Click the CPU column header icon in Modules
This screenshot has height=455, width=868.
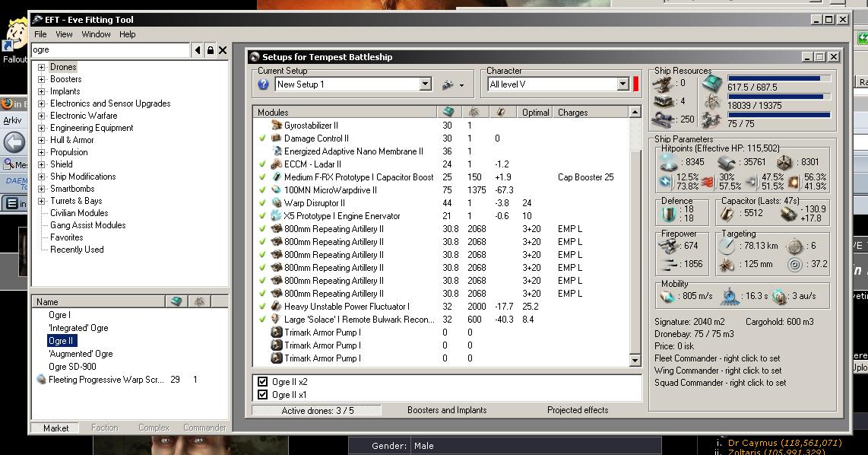(448, 112)
